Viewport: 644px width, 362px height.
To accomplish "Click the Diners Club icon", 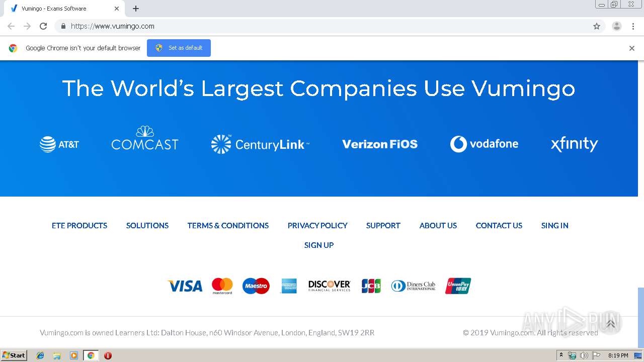I will [414, 286].
